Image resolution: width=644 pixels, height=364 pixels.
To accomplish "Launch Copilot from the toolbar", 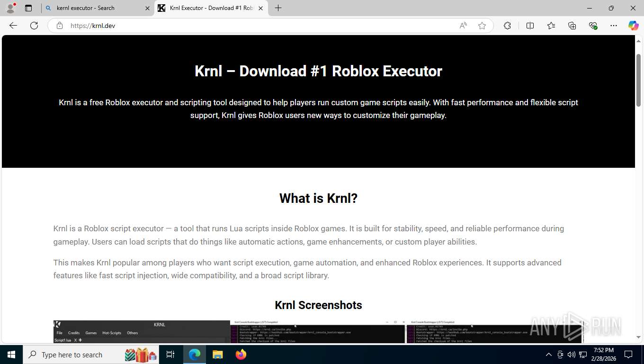I will click(633, 26).
